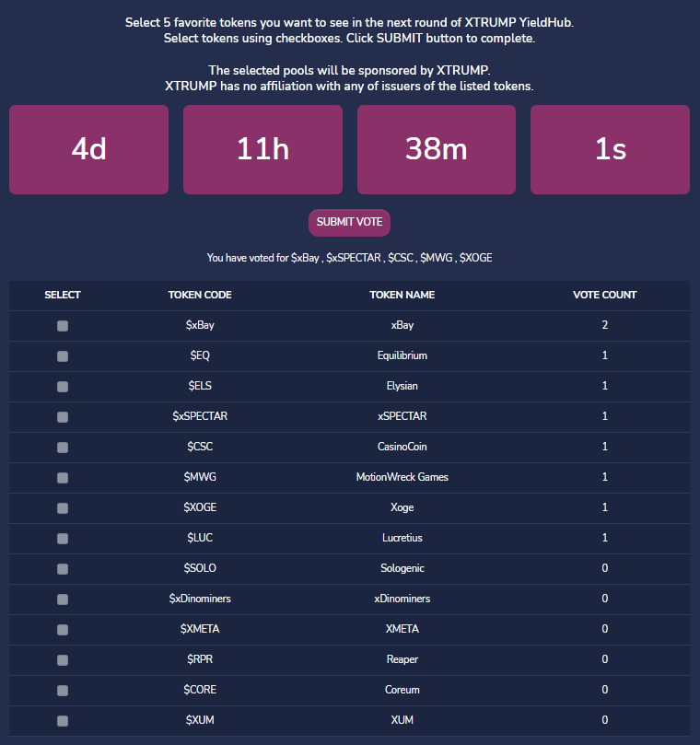This screenshot has width=700, height=745.
Task: Check the $LUC Lucretius checkbox
Action: click(x=63, y=539)
